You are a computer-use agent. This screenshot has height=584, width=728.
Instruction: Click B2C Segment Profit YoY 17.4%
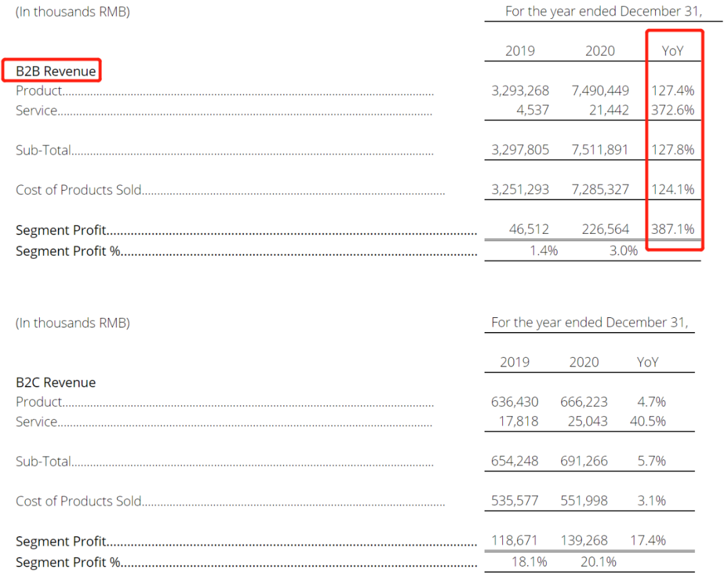click(x=647, y=541)
